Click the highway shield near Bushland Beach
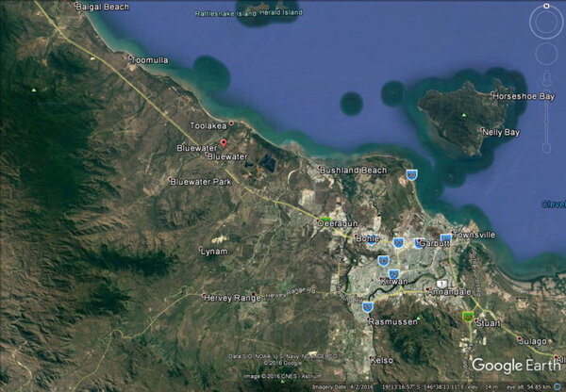This screenshot has width=566, height=392. coord(412,174)
